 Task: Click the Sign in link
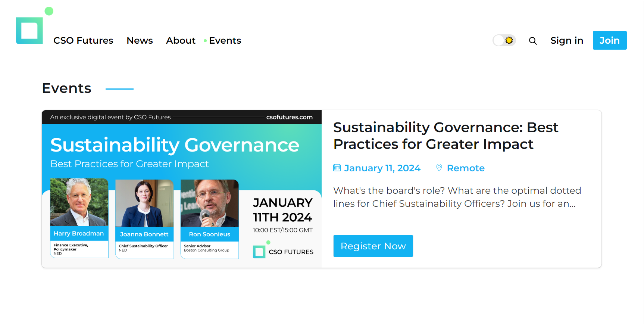(x=566, y=41)
